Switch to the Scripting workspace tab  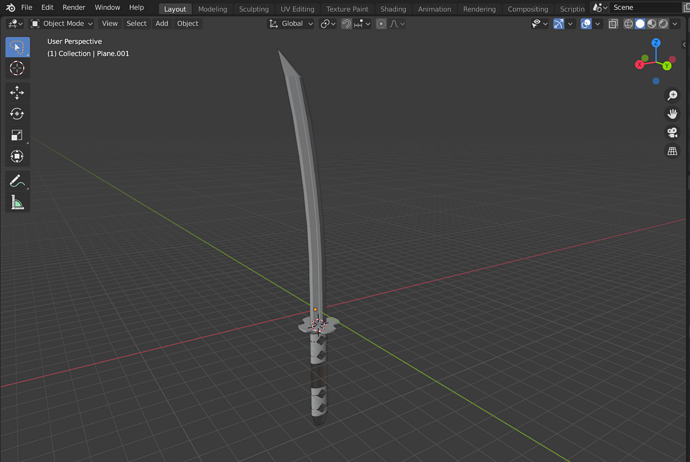point(572,9)
